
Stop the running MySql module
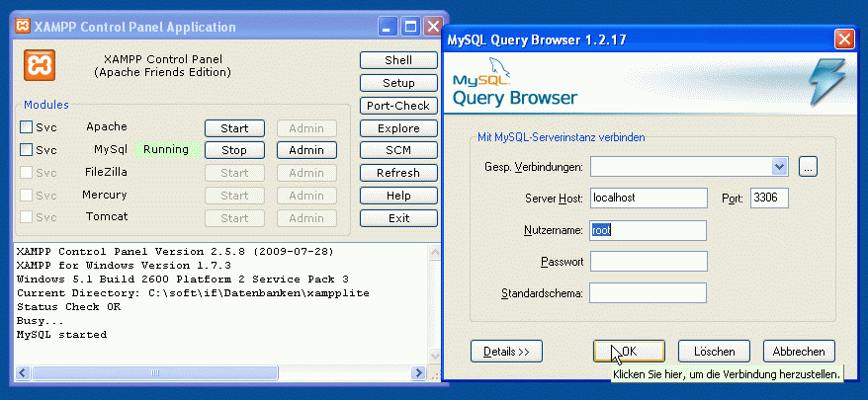click(234, 150)
